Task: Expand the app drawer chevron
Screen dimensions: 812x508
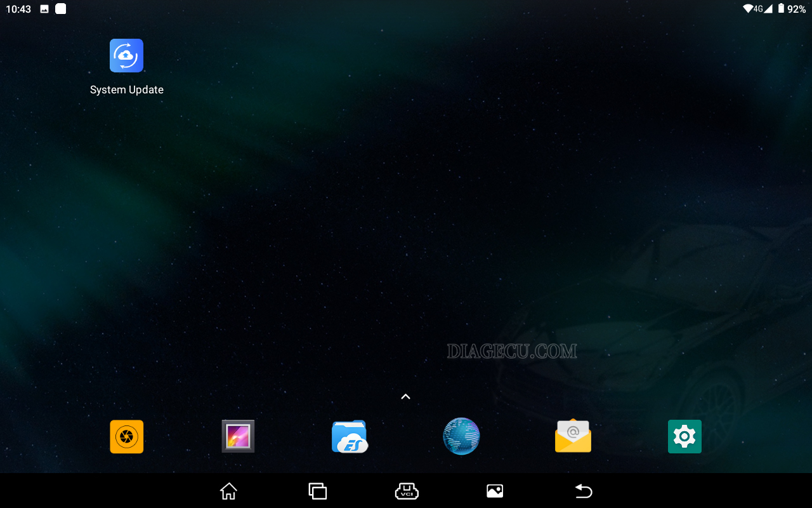Action: click(406, 397)
